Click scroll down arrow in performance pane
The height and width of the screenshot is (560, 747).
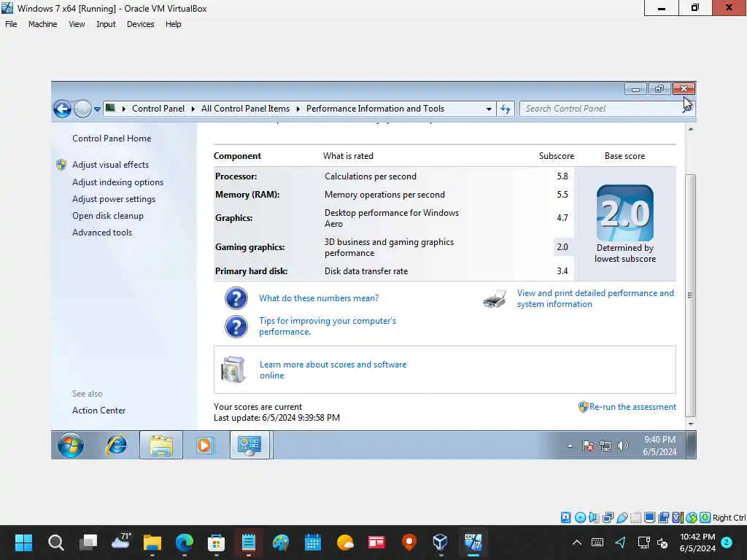click(691, 424)
